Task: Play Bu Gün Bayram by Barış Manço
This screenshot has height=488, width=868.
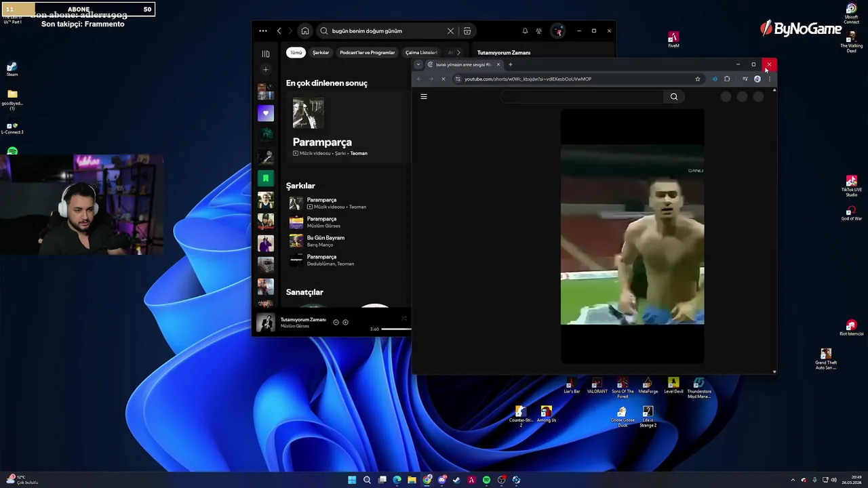Action: coord(349,241)
